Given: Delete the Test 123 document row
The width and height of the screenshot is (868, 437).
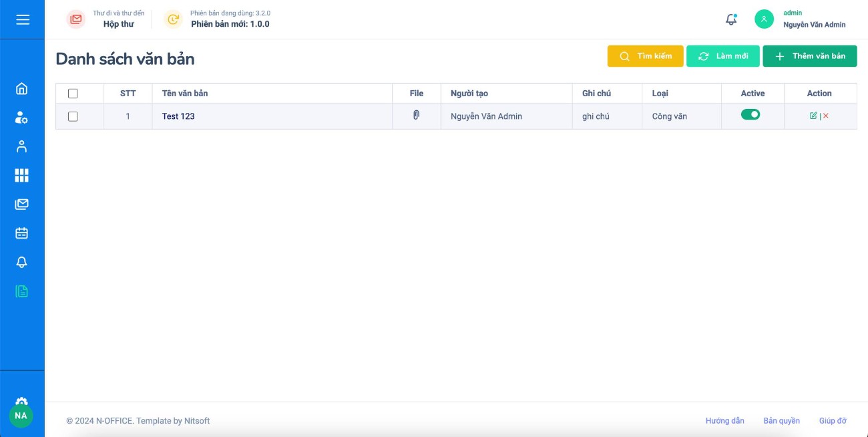Looking at the screenshot, I should click(826, 116).
